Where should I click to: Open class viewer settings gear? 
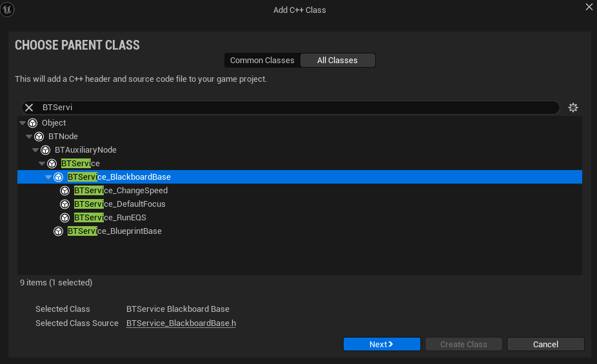pyautogui.click(x=573, y=108)
